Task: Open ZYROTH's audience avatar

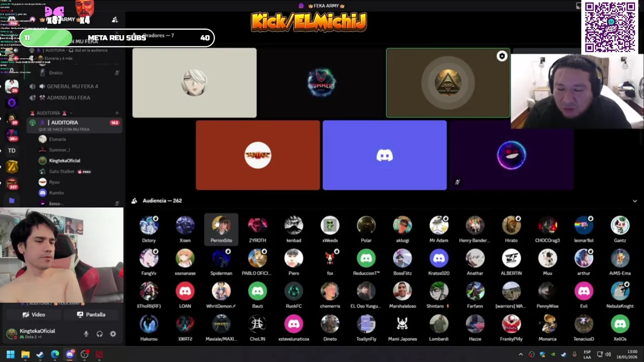Action: point(258,226)
